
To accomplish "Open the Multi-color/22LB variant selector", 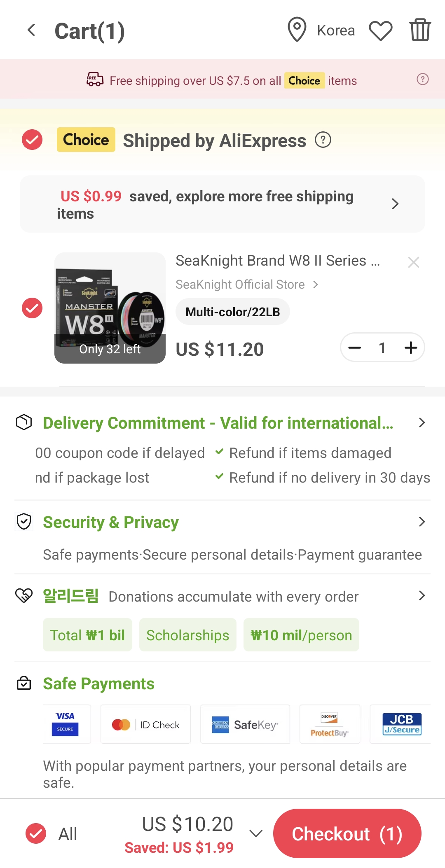I will pos(233,312).
